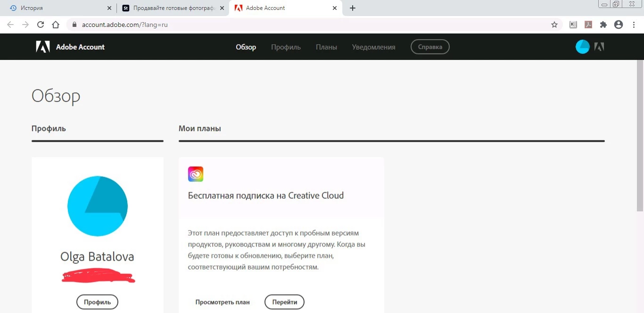Click the Просмотреть план link
644x313 pixels.
[x=223, y=302]
